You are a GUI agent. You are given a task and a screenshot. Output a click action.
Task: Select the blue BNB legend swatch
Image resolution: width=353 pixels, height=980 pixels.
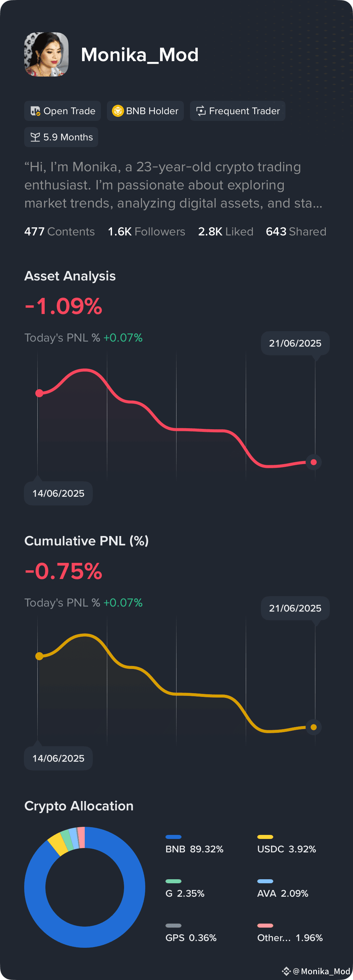[173, 837]
